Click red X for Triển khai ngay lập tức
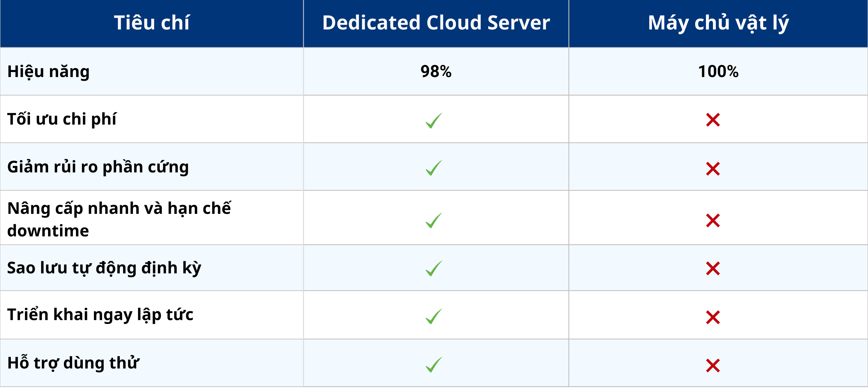 click(713, 317)
